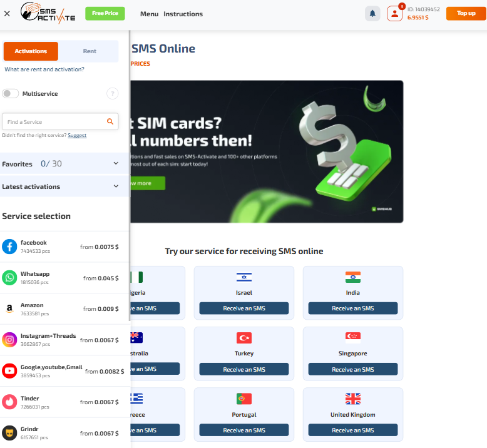This screenshot has height=448, width=487.
Task: Click the search magnifier icon
Action: click(x=110, y=121)
